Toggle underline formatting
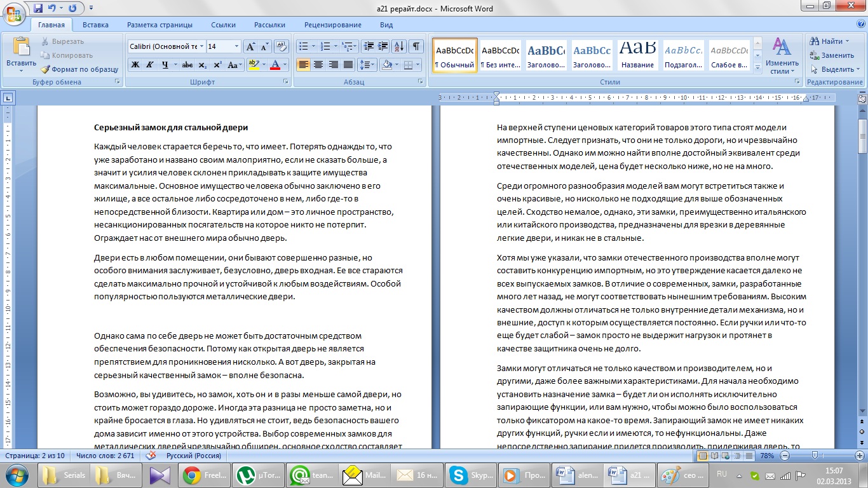Viewport: 868px width, 488px height. (x=165, y=65)
